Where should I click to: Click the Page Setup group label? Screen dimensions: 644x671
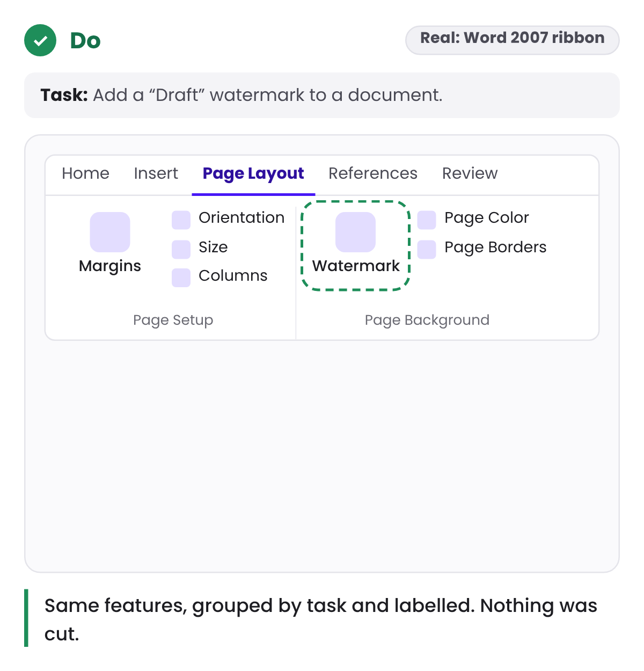pyautogui.click(x=173, y=320)
